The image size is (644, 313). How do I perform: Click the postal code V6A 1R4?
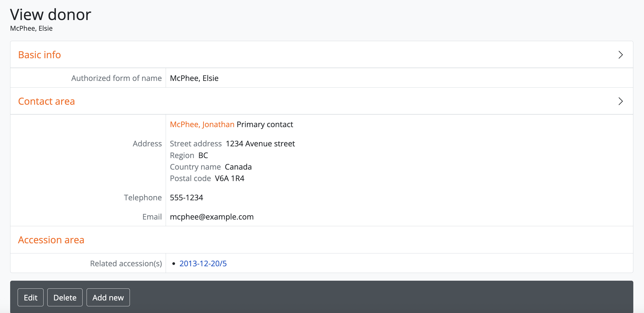click(x=230, y=178)
